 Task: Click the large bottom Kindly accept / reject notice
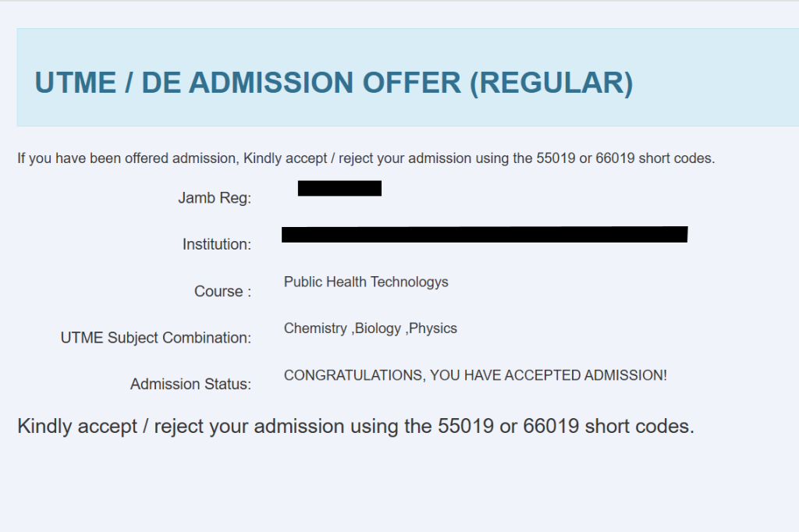356,426
